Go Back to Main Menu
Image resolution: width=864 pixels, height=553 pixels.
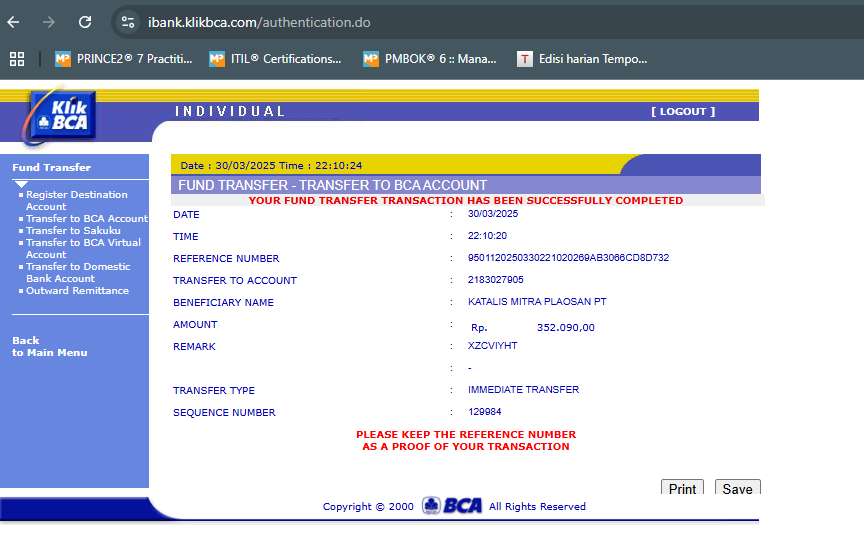[x=50, y=346]
